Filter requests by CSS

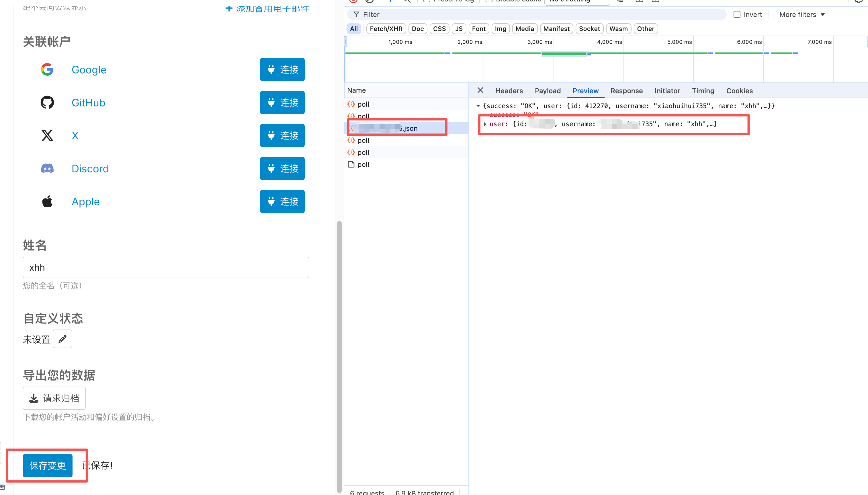(x=439, y=29)
